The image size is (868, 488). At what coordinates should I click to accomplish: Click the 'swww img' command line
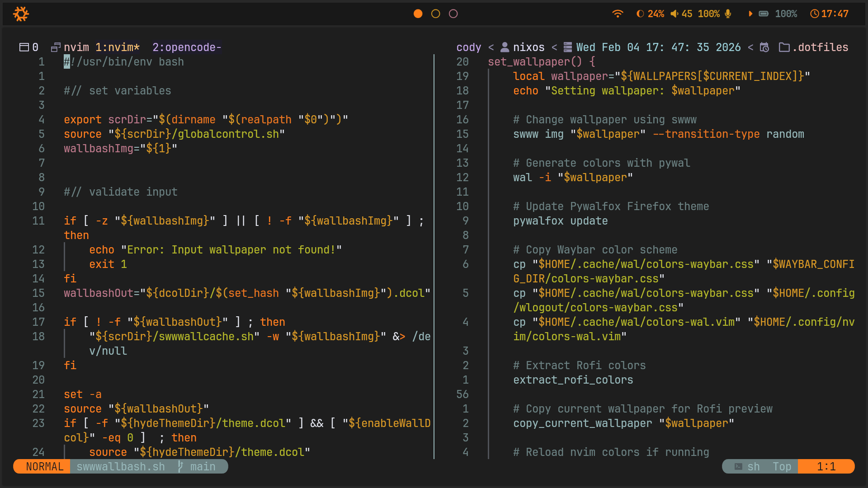coord(659,134)
